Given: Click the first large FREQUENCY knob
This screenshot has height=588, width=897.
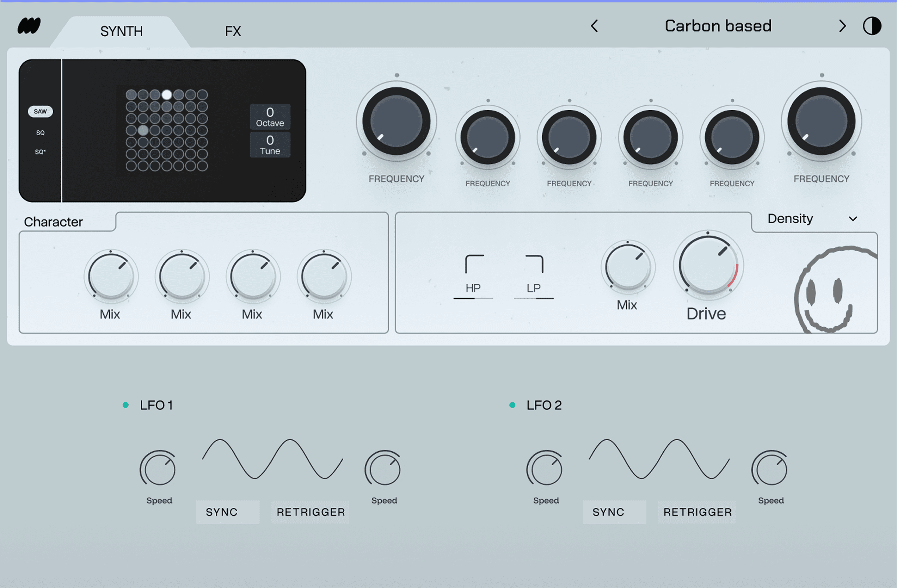Looking at the screenshot, I should [397, 121].
